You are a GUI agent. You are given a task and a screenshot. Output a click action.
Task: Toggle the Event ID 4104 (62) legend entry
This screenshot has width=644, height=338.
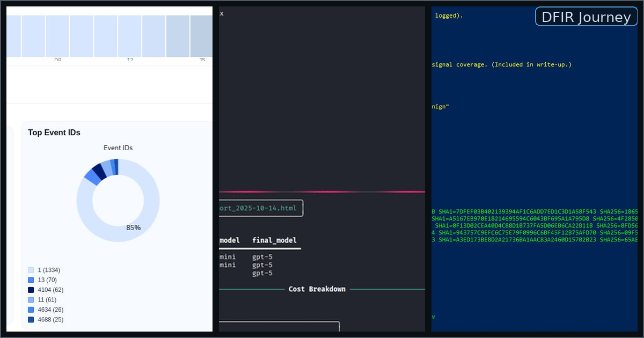tap(50, 290)
